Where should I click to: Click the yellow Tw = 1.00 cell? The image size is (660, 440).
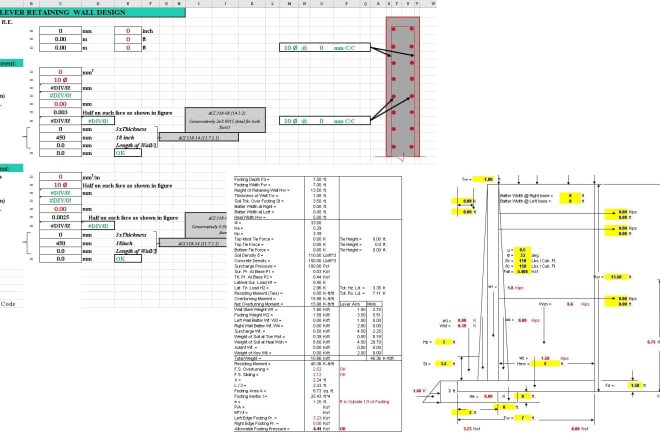pos(484,179)
